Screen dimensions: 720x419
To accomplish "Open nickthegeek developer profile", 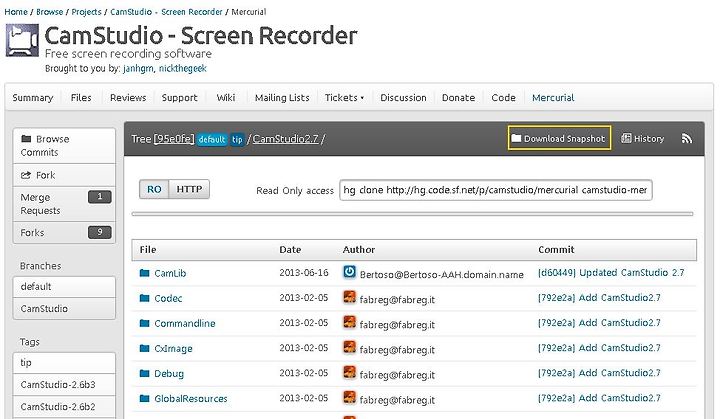I will point(183,68).
